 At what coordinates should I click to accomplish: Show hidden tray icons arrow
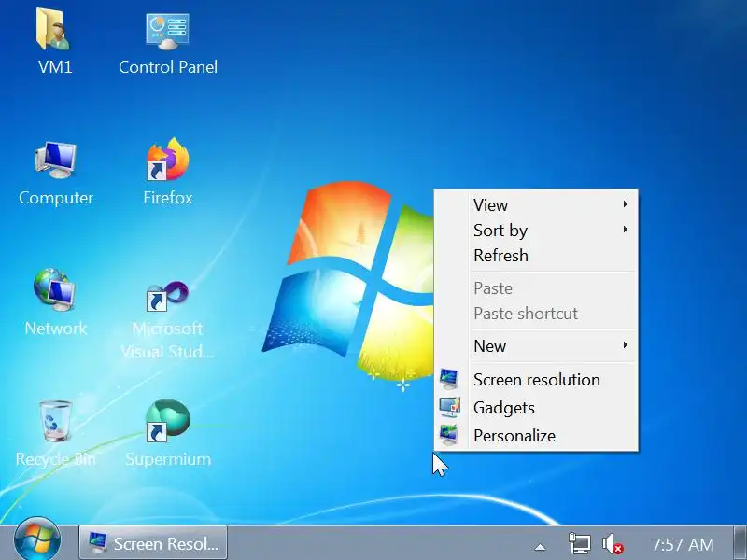[x=540, y=547]
